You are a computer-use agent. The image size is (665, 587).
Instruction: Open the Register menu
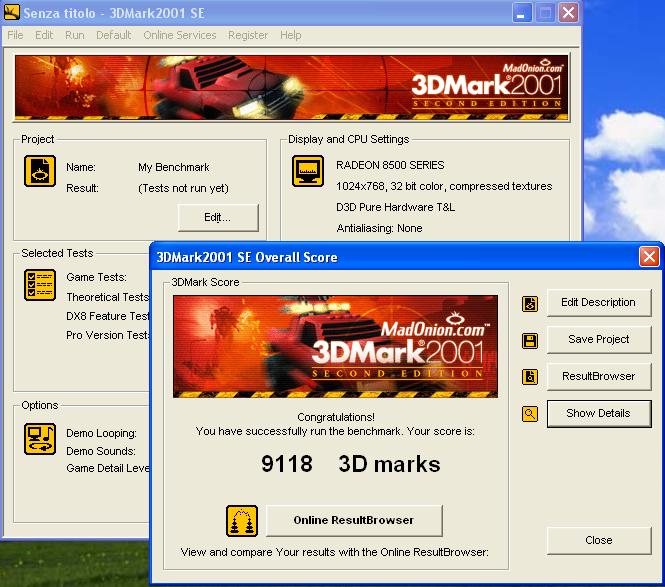click(x=248, y=35)
